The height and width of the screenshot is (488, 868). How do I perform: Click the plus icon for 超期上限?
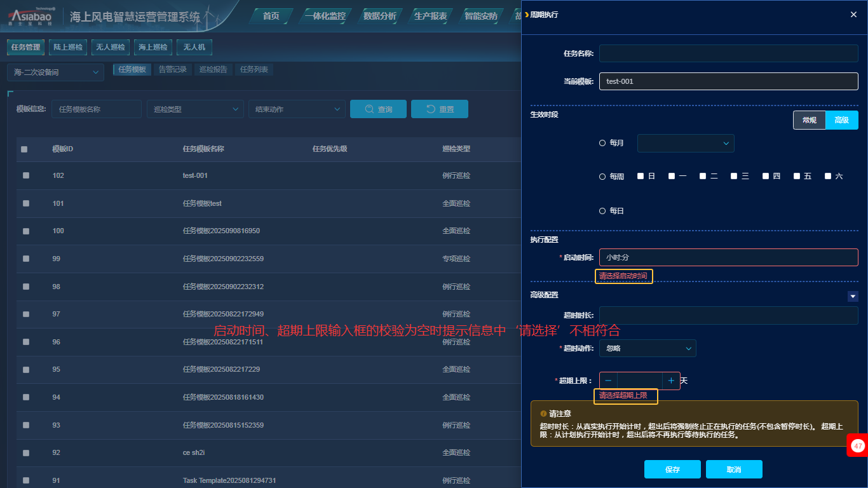pyautogui.click(x=671, y=381)
